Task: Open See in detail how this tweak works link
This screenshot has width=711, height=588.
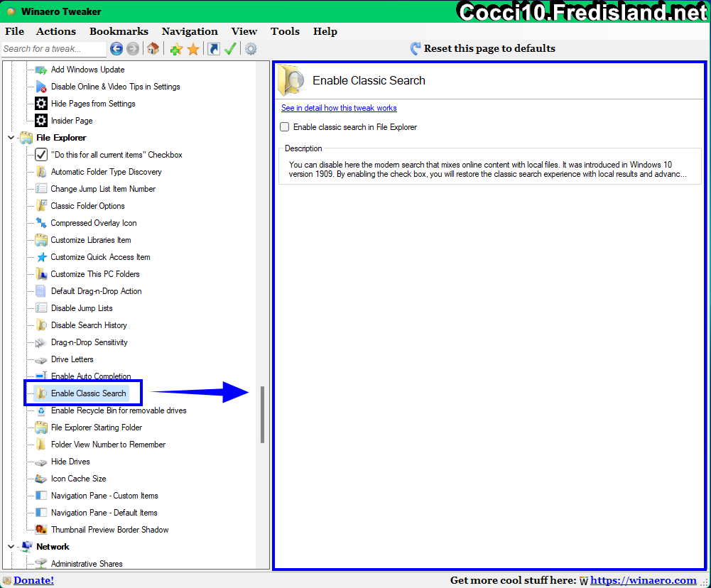Action: (x=339, y=108)
